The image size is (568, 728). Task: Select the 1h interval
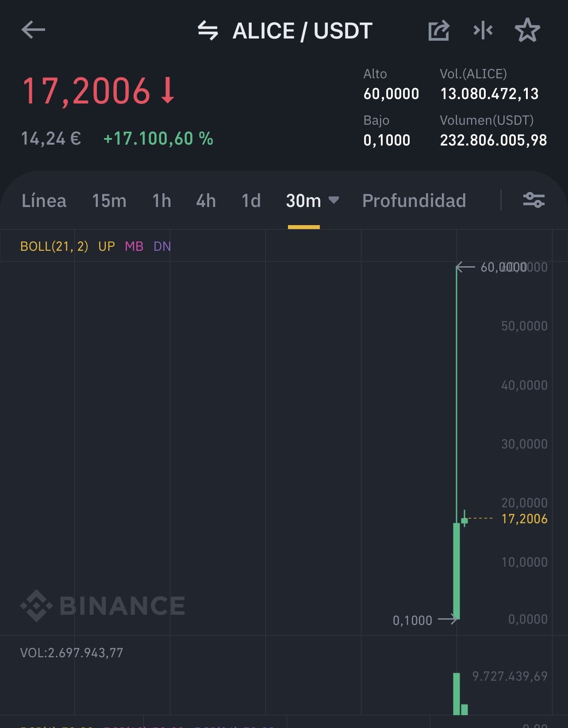(x=161, y=201)
